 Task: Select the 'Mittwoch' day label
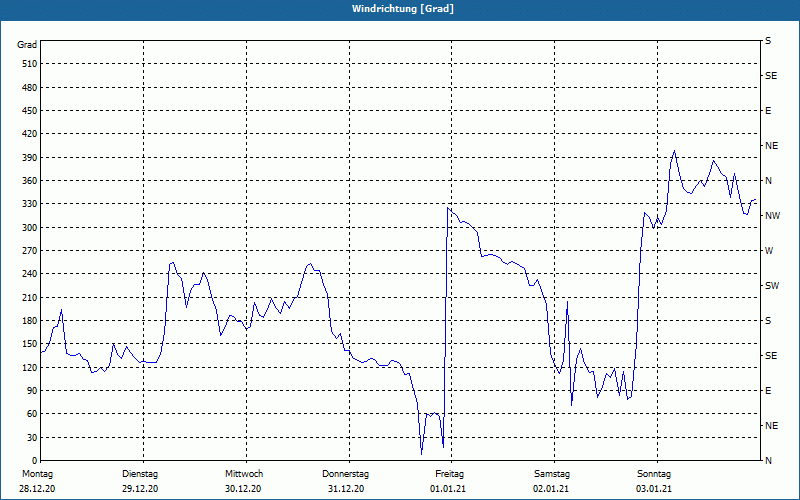click(244, 474)
